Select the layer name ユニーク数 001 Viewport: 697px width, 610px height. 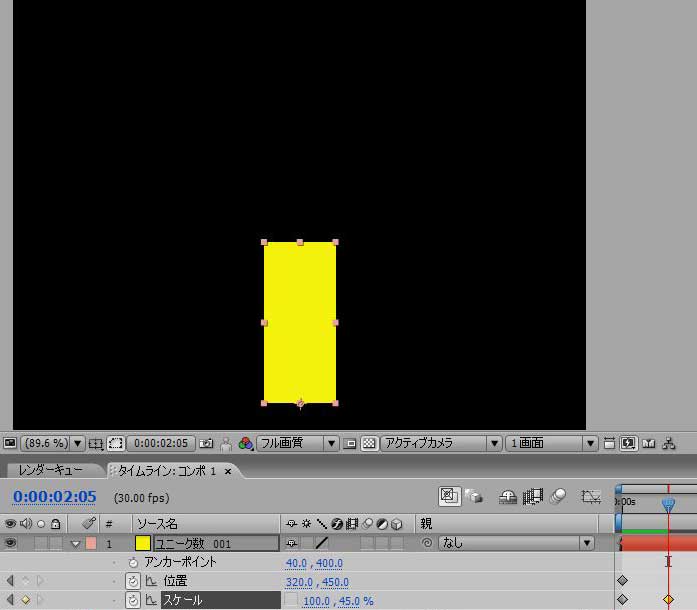216,543
